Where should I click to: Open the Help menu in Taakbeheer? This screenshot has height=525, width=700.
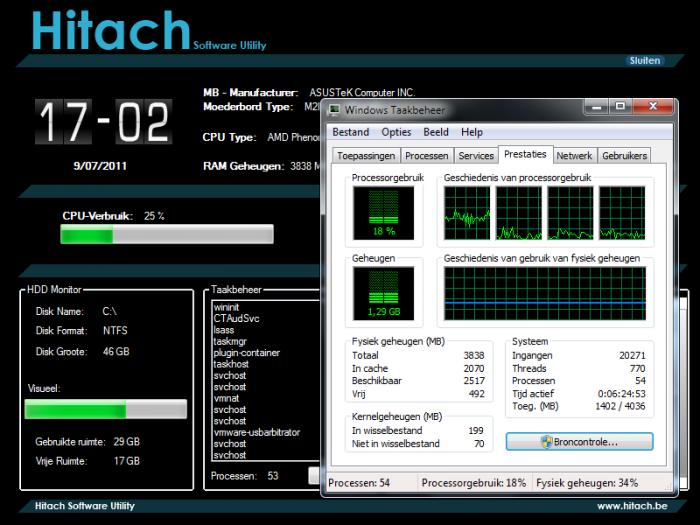pyautogui.click(x=472, y=132)
